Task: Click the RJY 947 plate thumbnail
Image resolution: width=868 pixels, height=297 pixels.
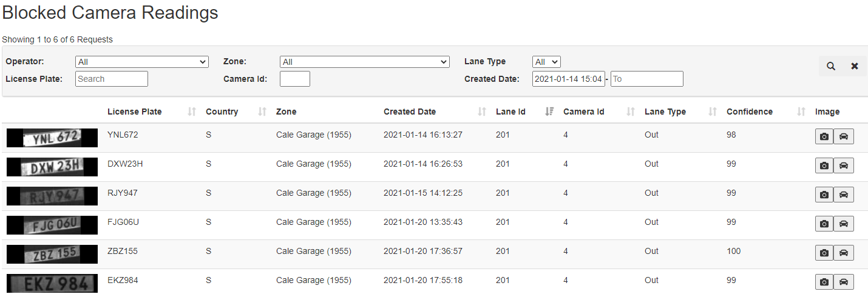Action: [52, 196]
